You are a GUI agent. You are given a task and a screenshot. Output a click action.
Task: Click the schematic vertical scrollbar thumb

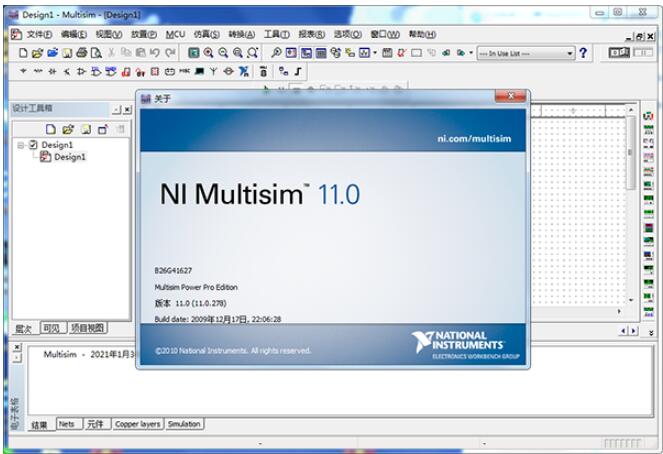[630, 152]
